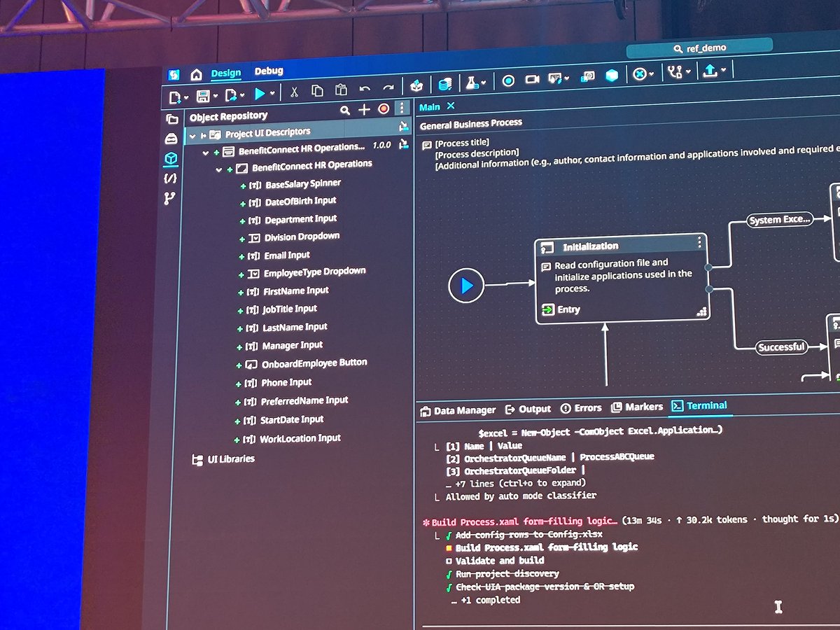Select the Successful transition label
This screenshot has width=840, height=630.
tap(781, 347)
